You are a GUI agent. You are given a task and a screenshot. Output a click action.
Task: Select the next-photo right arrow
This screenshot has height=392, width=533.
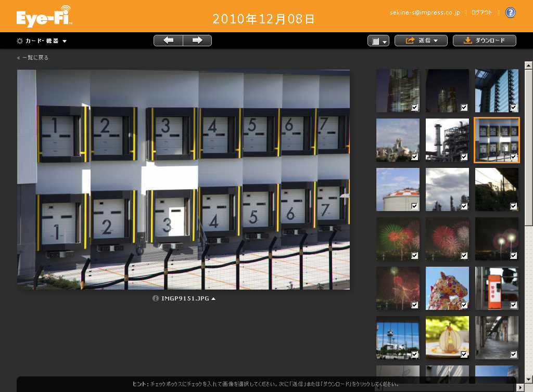coord(198,40)
